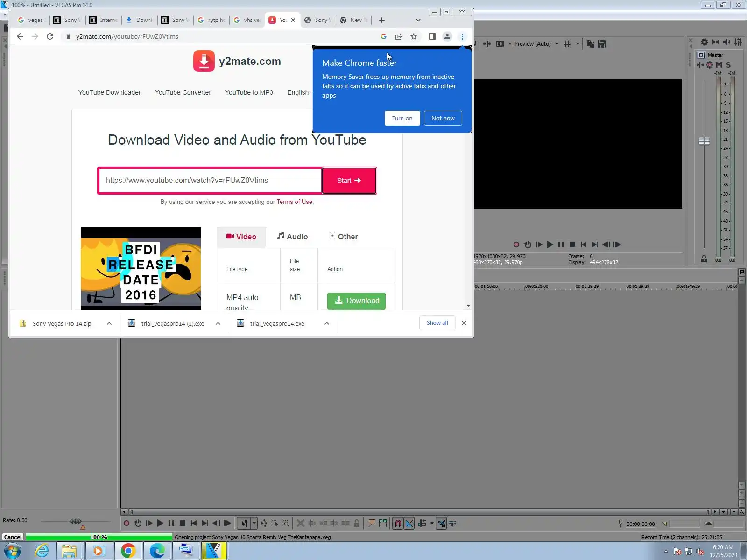Open VEGAS Master bus audio properties gear

click(705, 42)
